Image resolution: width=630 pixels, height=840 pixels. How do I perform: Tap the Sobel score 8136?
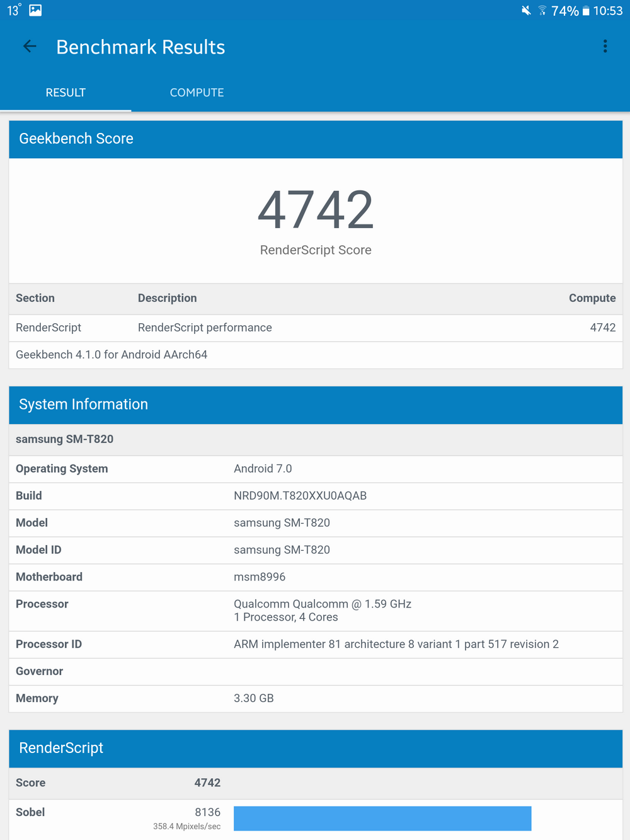207,813
